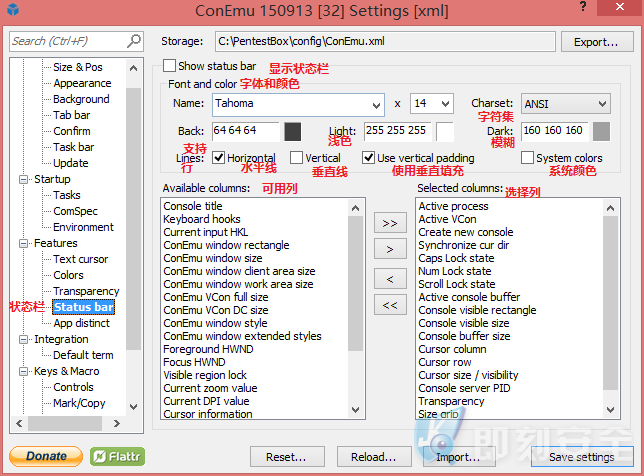Viewport: 644px width, 476px height.
Task: Open the font Name dropdown (Tahoma)
Action: (376, 105)
